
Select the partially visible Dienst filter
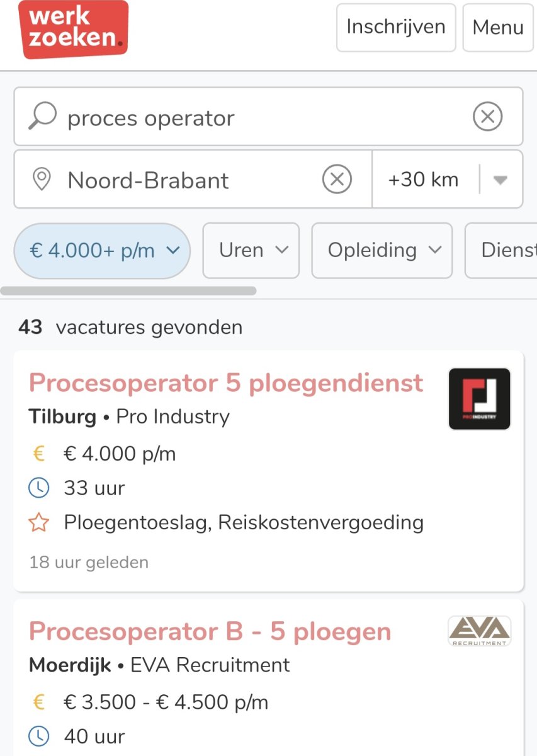[x=510, y=250]
